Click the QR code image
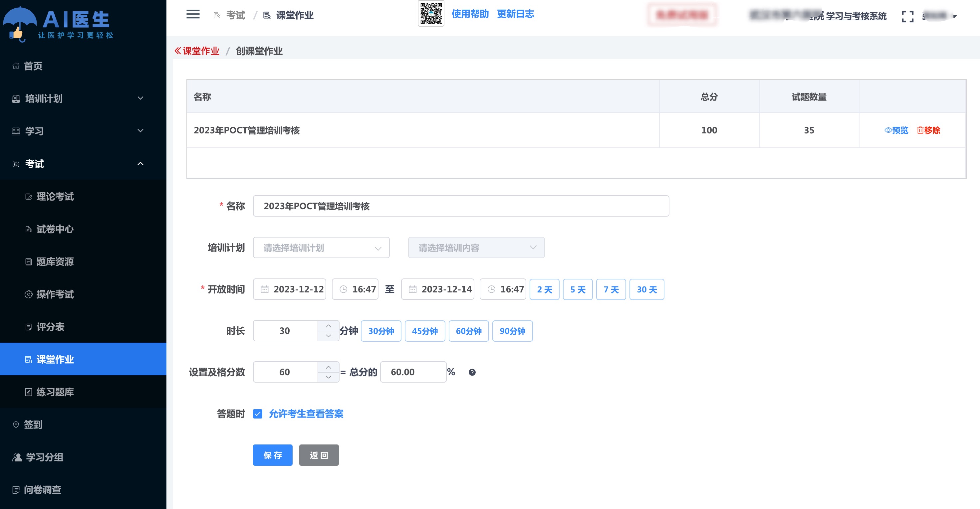The image size is (980, 509). coord(431,13)
